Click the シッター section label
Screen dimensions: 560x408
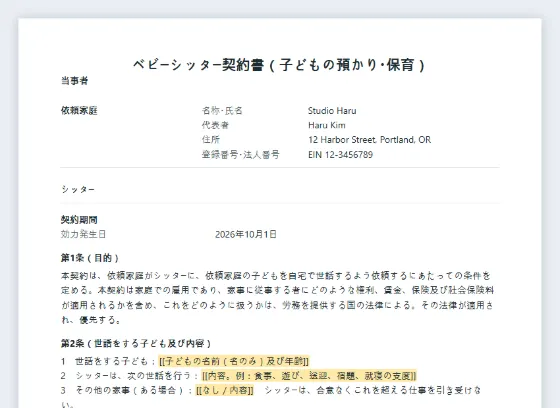click(x=78, y=189)
